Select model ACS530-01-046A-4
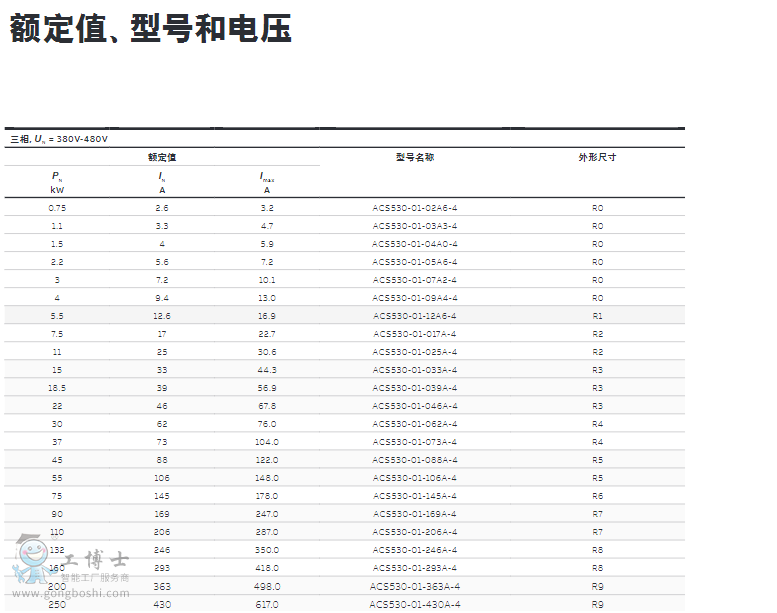This screenshot has height=613, width=777. pos(414,406)
